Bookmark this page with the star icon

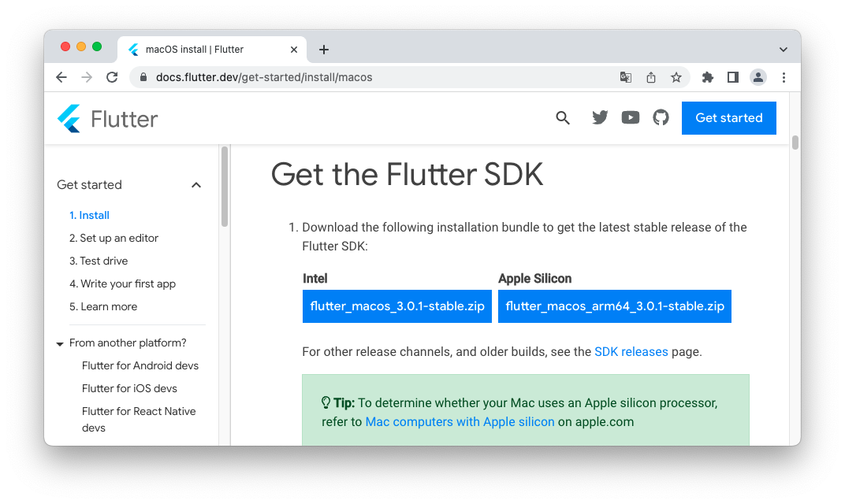click(x=676, y=77)
